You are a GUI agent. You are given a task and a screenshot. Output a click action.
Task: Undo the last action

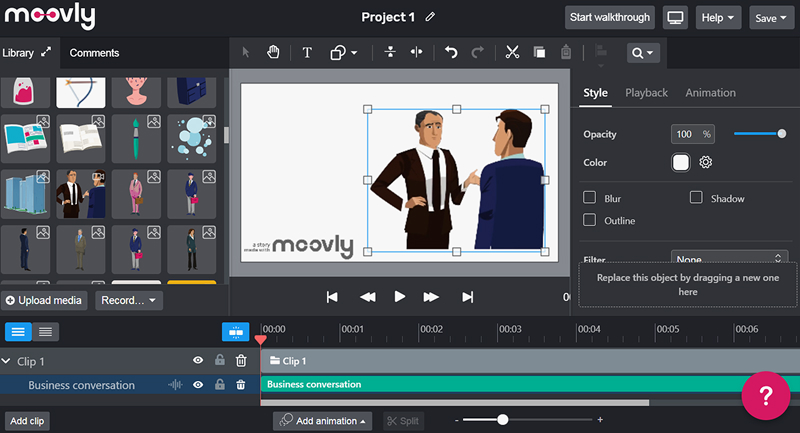pos(451,52)
